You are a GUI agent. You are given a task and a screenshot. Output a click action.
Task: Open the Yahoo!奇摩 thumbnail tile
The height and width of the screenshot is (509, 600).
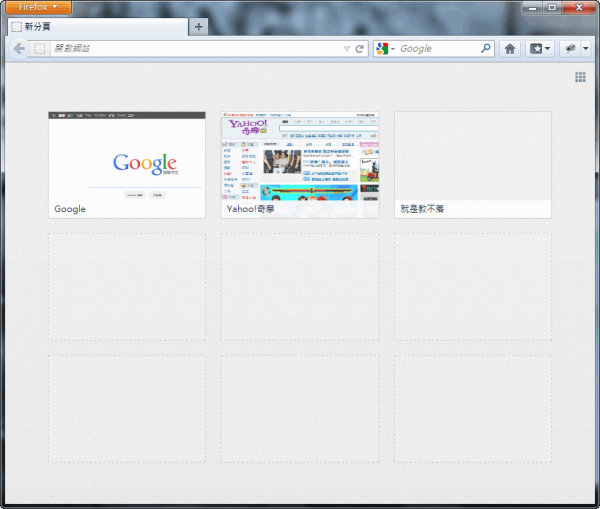point(300,158)
